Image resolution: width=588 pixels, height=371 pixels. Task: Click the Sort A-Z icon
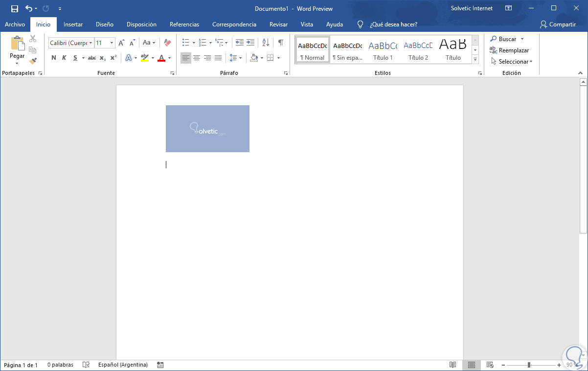(266, 43)
